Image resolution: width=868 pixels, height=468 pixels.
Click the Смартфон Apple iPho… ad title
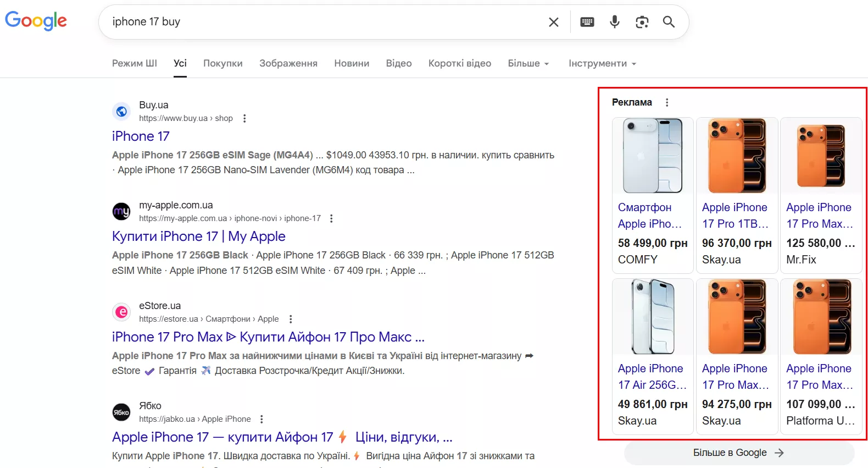pos(650,216)
